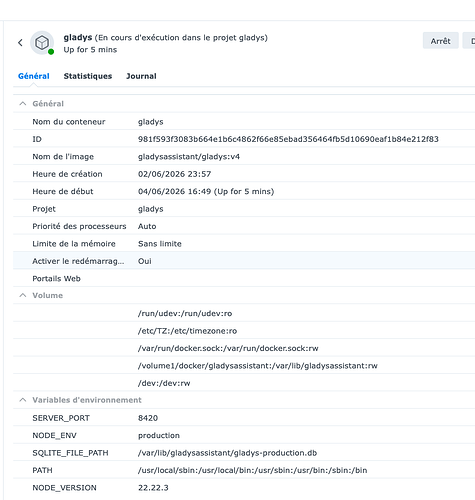This screenshot has height=500, width=475.
Task: Click the /dev:/dev:rw volume entry
Action: pyautogui.click(x=164, y=383)
